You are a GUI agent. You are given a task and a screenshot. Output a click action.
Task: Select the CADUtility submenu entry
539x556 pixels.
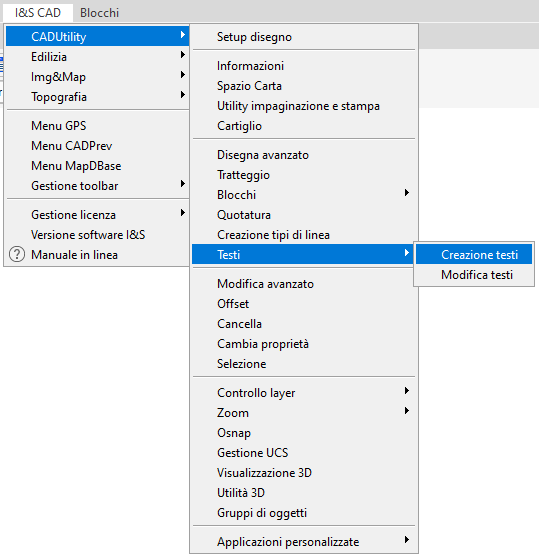[x=98, y=37]
